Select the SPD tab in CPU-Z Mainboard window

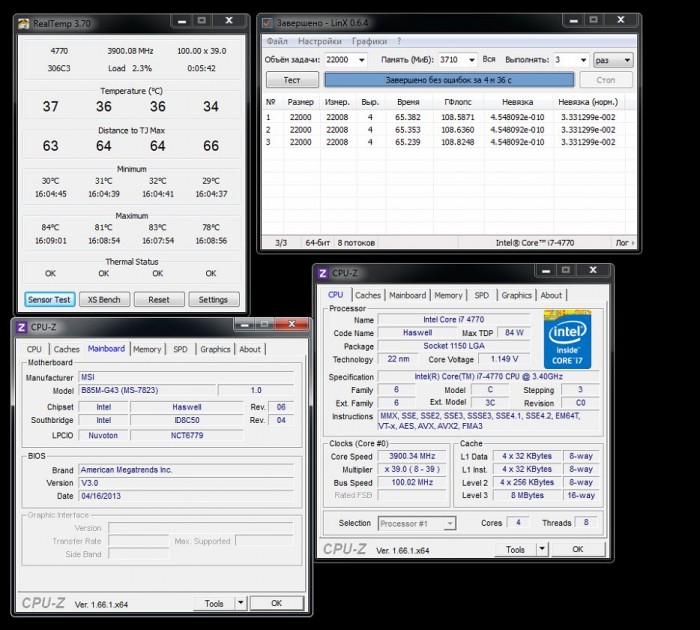[180, 349]
